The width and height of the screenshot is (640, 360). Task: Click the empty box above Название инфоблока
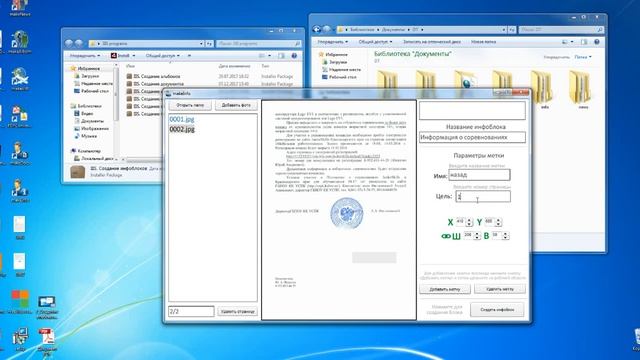click(x=472, y=111)
